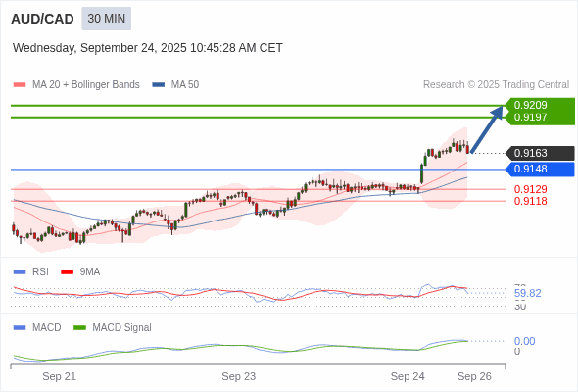Toggle MA 20 + Bollinger Bands legend
The image size is (578, 392).
tap(76, 85)
